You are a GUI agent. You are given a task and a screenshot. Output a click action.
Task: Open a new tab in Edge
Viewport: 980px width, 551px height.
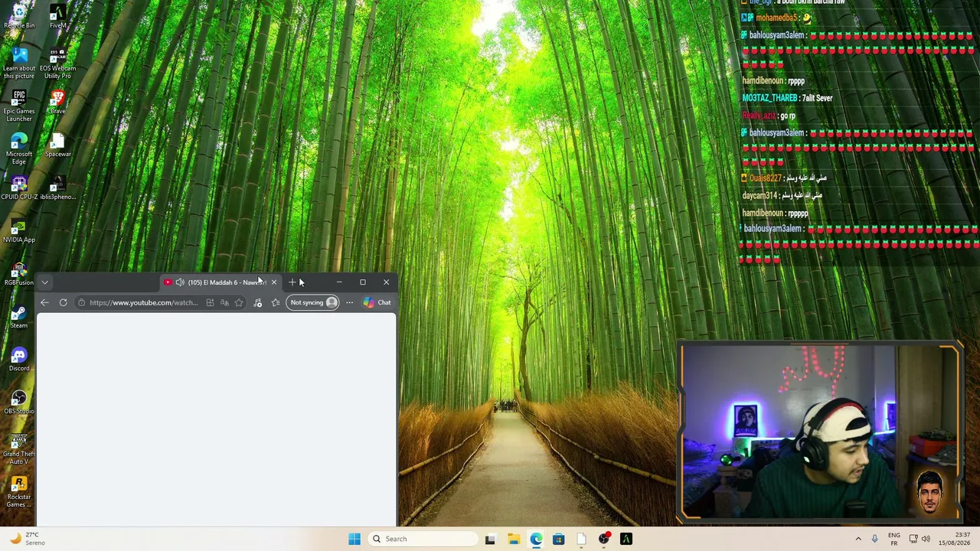[292, 282]
